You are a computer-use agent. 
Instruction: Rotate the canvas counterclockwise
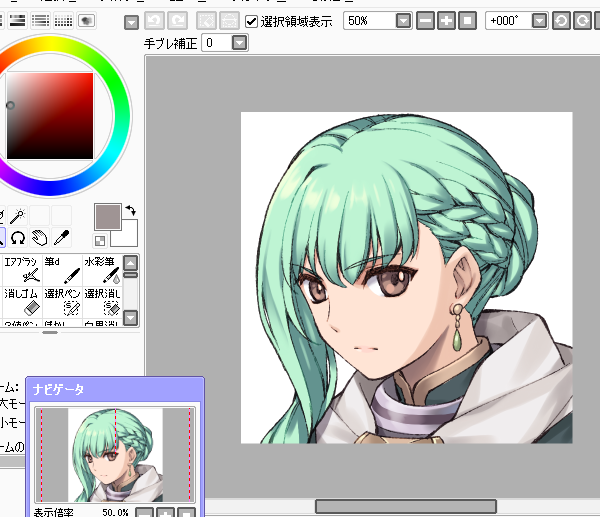point(561,21)
